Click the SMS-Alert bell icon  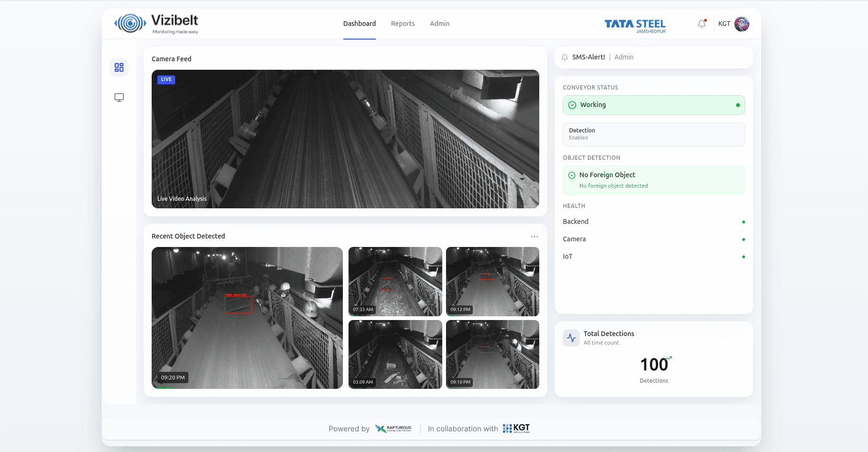click(565, 57)
